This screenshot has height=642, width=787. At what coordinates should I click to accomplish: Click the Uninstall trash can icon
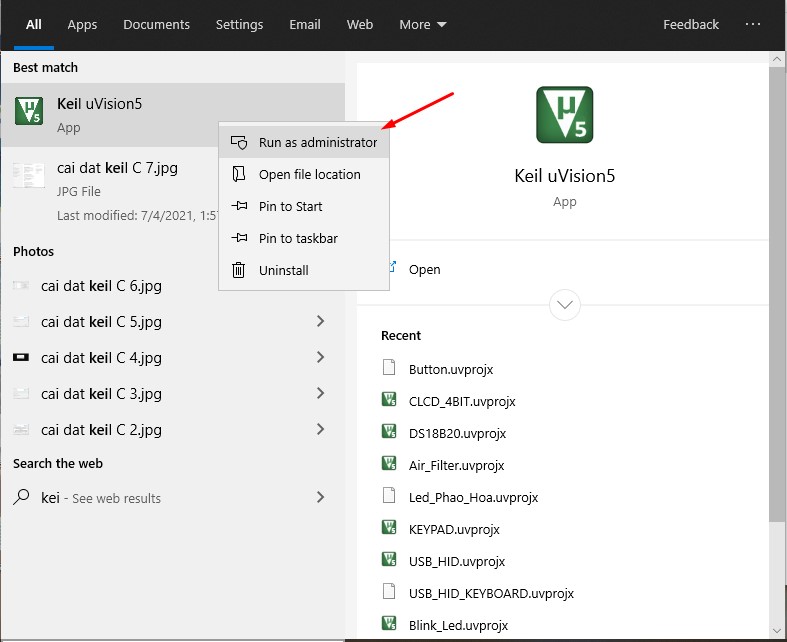239,270
